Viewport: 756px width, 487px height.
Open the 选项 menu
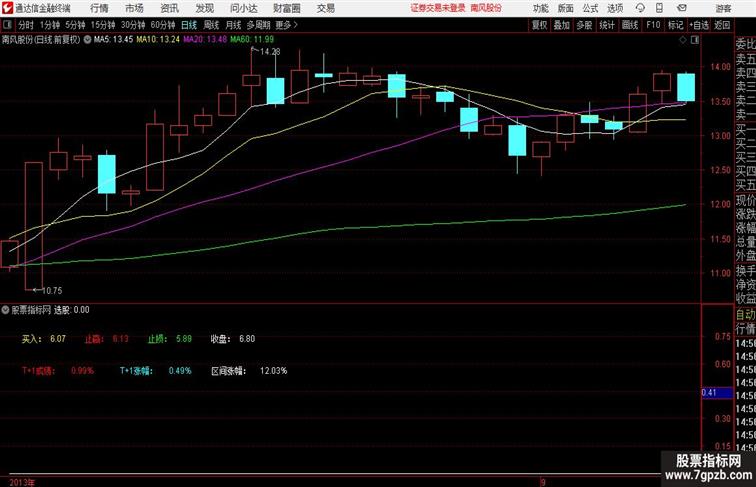tap(615, 8)
